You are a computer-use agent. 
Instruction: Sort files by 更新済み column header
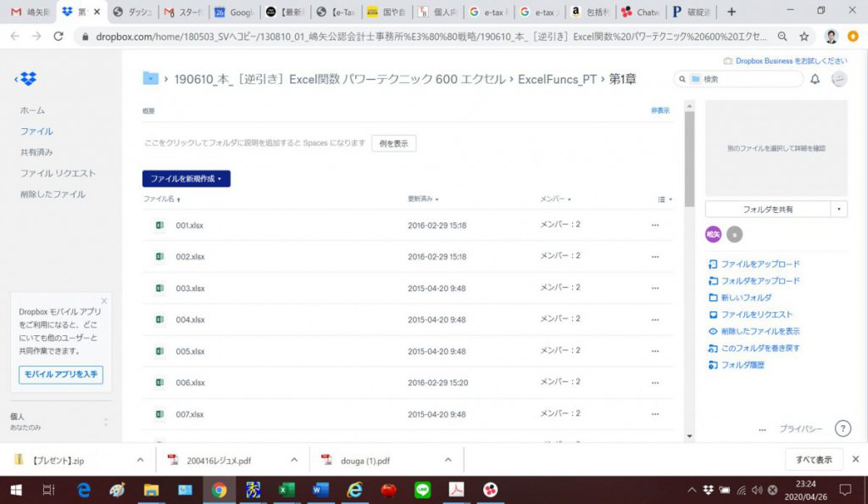point(422,199)
